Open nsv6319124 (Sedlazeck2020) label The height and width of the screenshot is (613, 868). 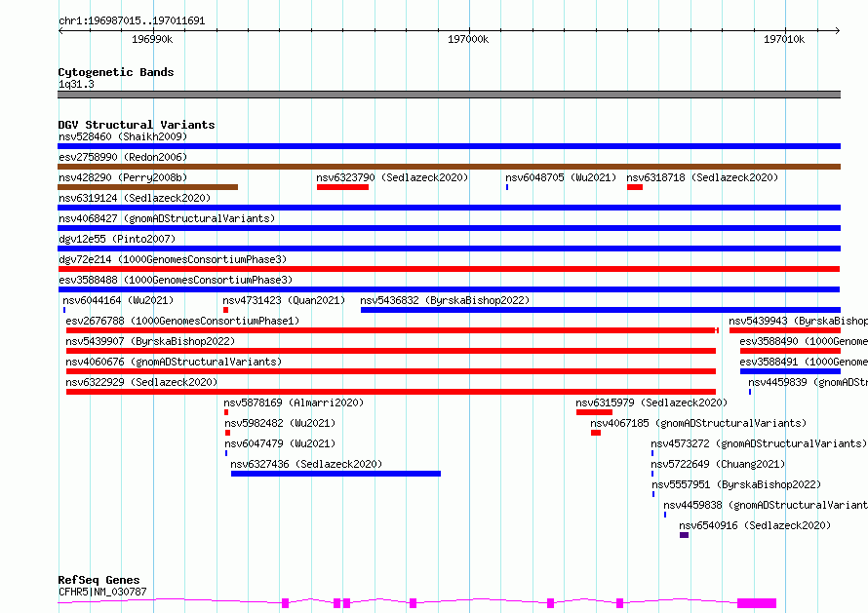point(135,198)
